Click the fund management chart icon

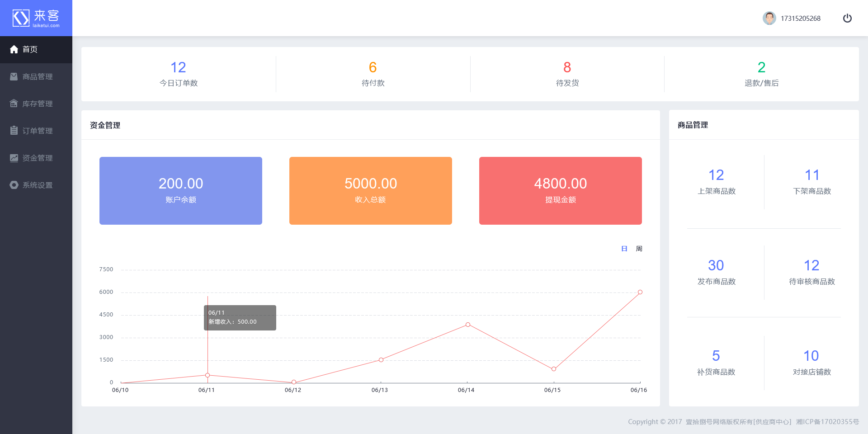point(14,158)
